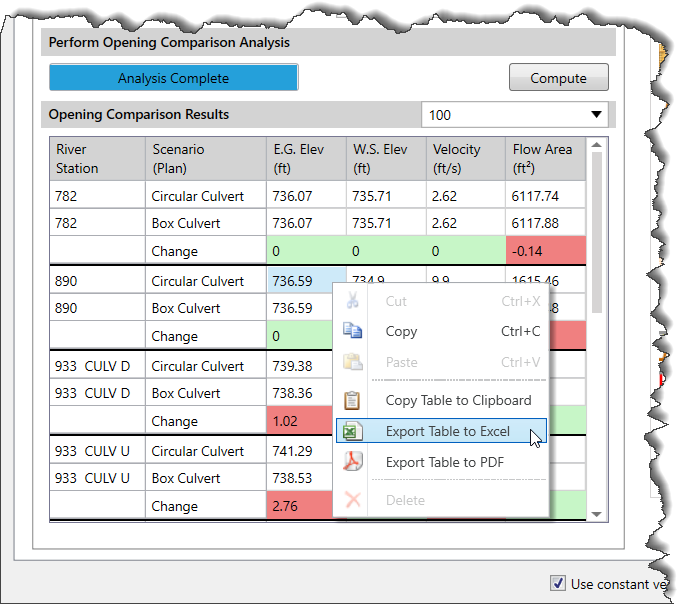Click 933 CULV D Circular Culvert station cell
The image size is (690, 604).
coord(97,366)
